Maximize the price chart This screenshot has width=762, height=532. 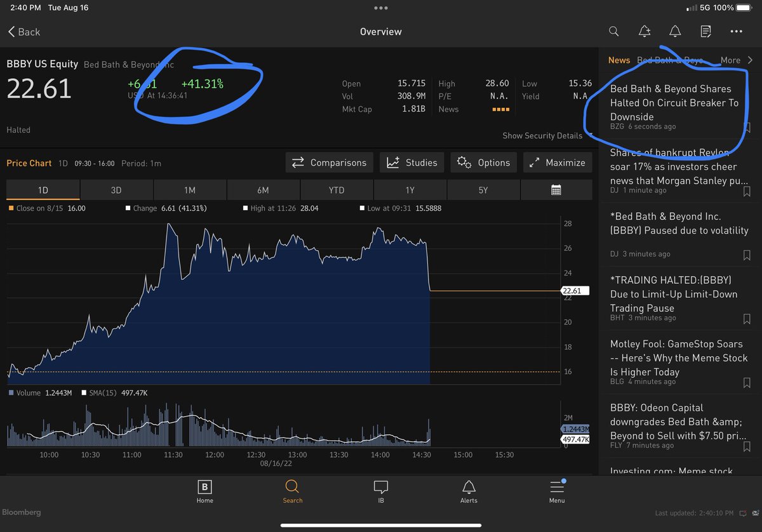pos(558,163)
